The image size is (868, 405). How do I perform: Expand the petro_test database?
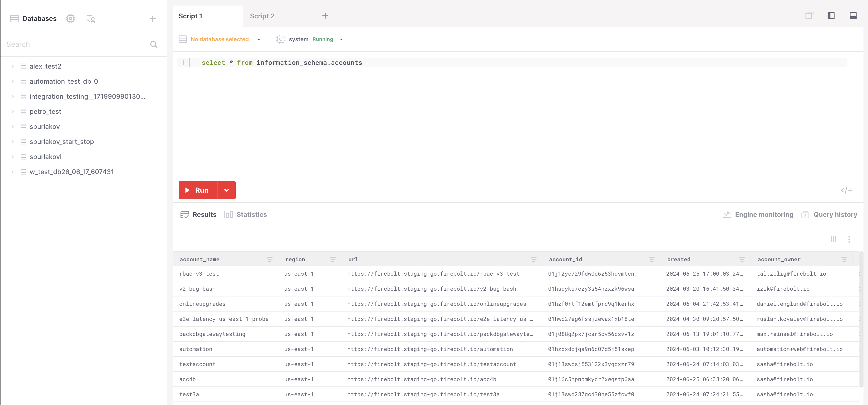[x=13, y=111]
